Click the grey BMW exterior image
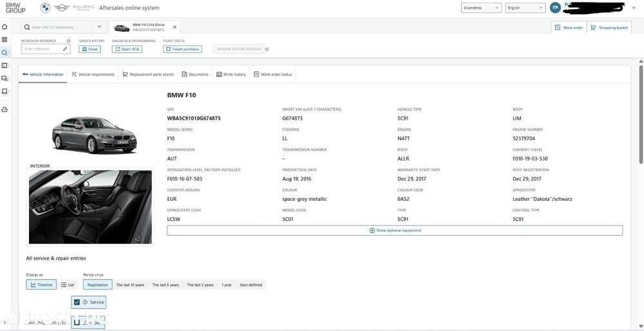The width and height of the screenshot is (644, 331). pyautogui.click(x=95, y=135)
